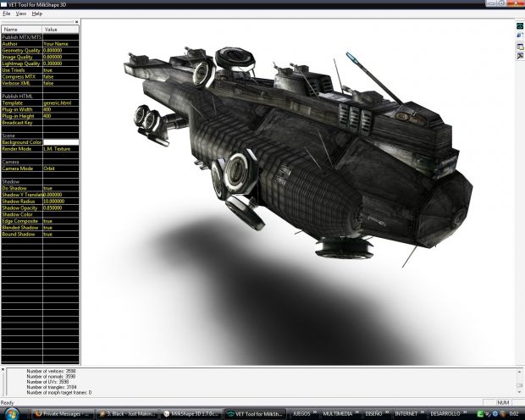Select the 'Publish HTML' section row
The height and width of the screenshot is (420, 525).
click(x=40, y=97)
